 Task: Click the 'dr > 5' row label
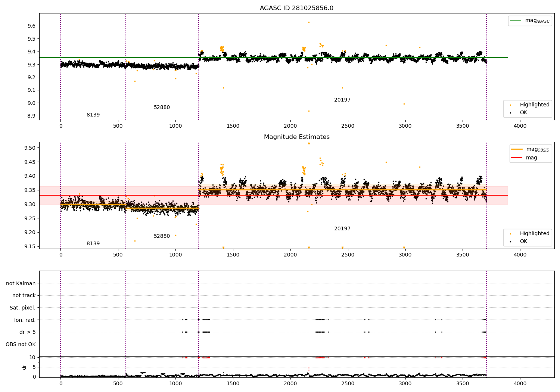(x=28, y=332)
